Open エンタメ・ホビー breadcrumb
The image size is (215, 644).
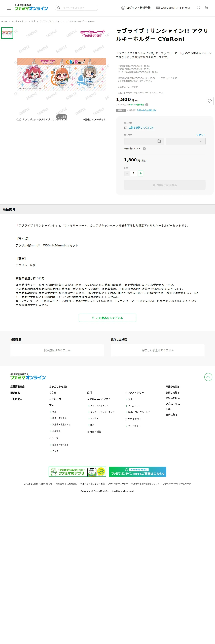[x=19, y=22]
